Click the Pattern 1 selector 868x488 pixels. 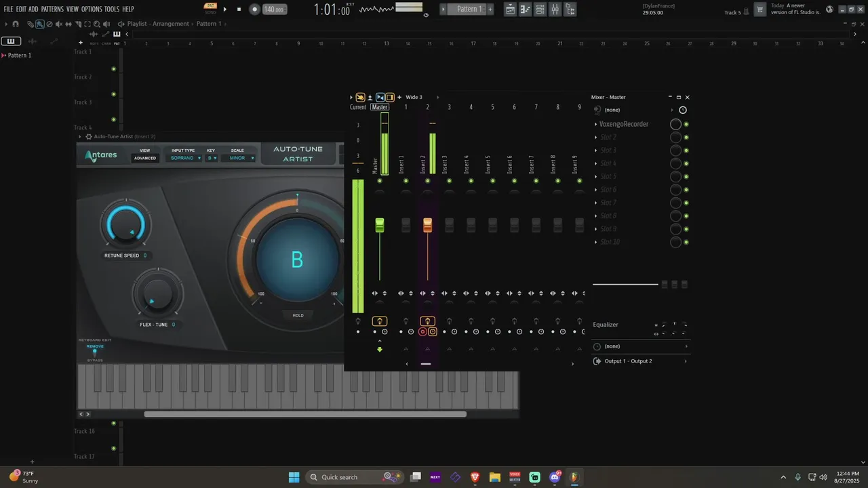point(469,9)
